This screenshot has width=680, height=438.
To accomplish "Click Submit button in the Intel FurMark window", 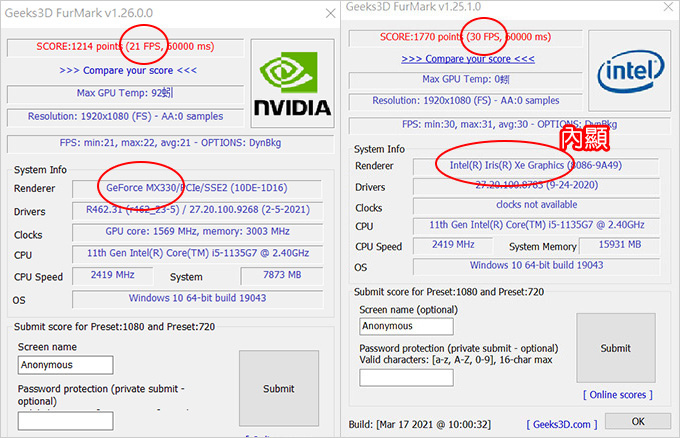I will coord(616,348).
